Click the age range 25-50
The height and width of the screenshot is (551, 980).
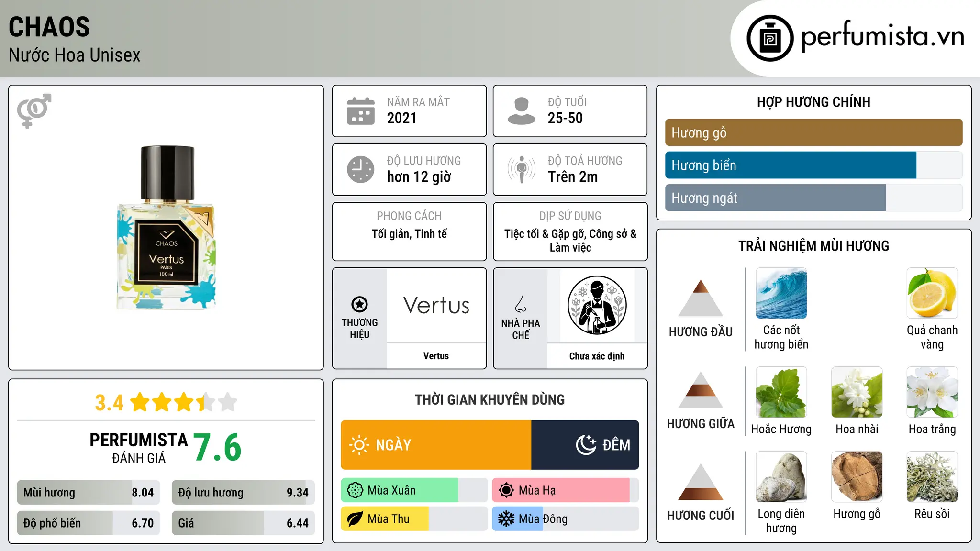tap(565, 118)
